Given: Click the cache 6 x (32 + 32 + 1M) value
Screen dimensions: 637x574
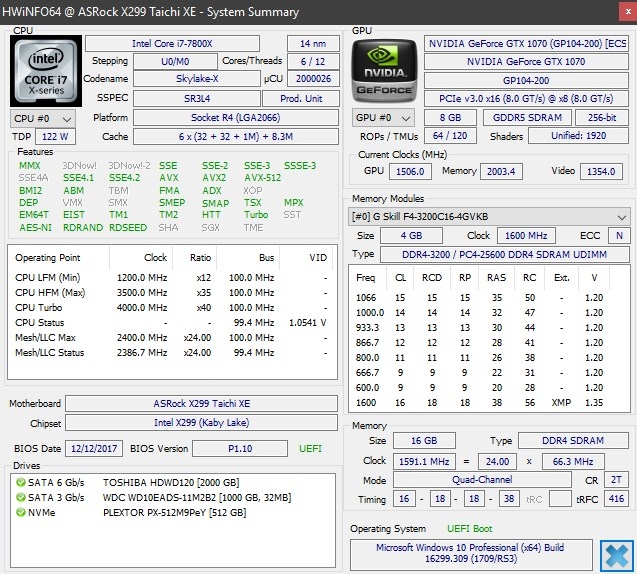Looking at the screenshot, I should [236, 136].
